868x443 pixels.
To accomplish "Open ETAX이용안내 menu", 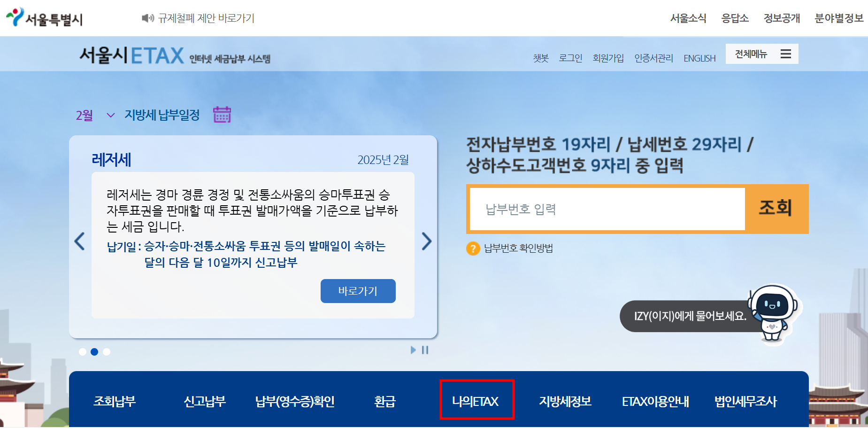I will tap(655, 401).
